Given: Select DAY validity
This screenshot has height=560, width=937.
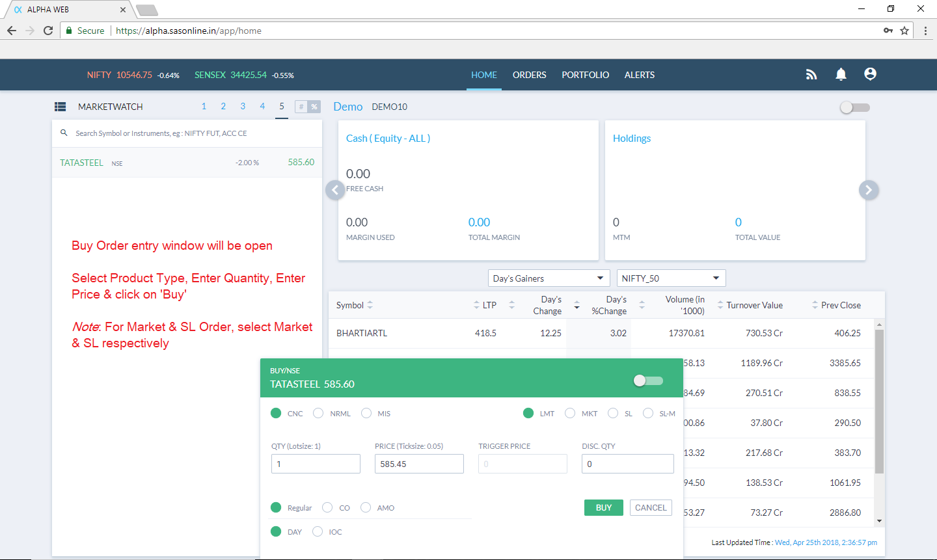Looking at the screenshot, I should click(276, 531).
